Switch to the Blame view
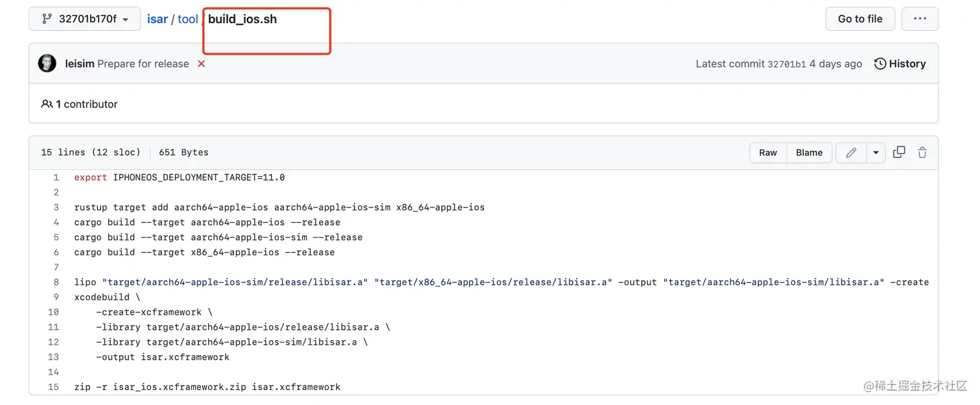Viewport: 980px width, 405px height. click(x=809, y=152)
